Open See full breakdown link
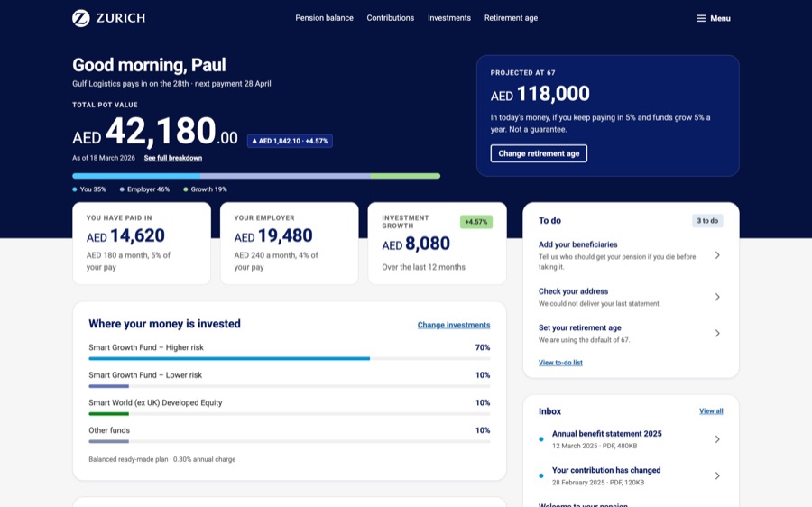This screenshot has width=812, height=507. tap(173, 158)
